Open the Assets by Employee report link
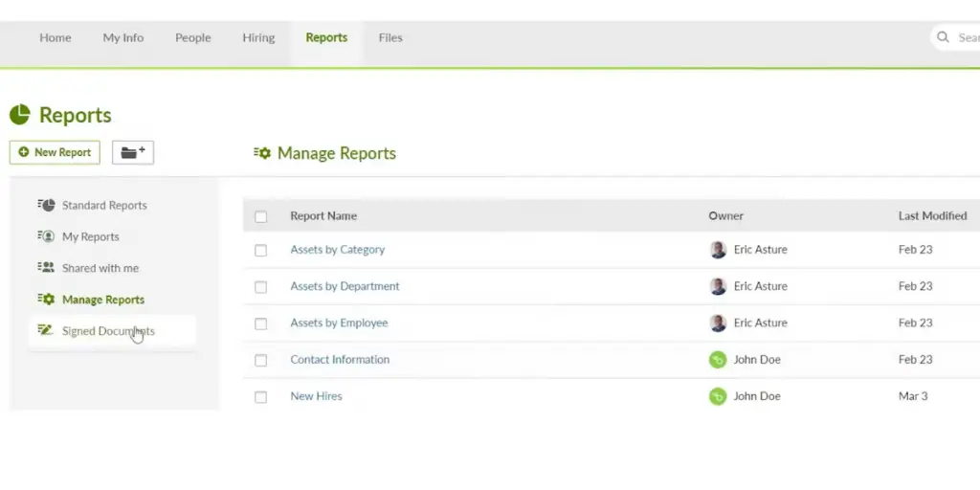This screenshot has height=490, width=980. [x=339, y=323]
